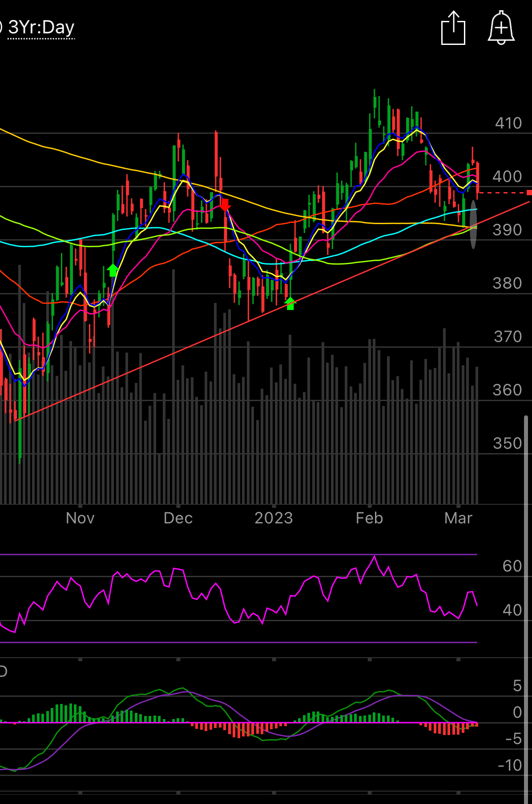Tap the red sell arrow near mid-December
Image resolution: width=532 pixels, height=804 pixels.
(225, 205)
